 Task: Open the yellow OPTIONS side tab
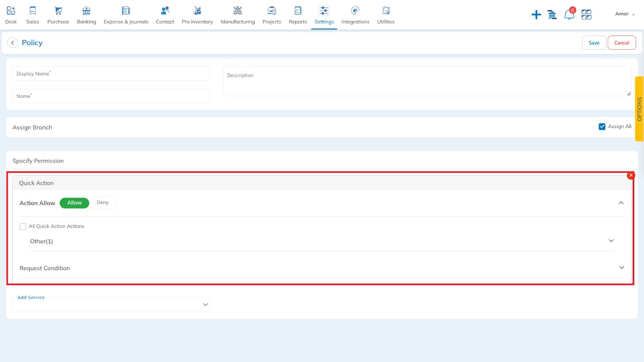pos(639,109)
